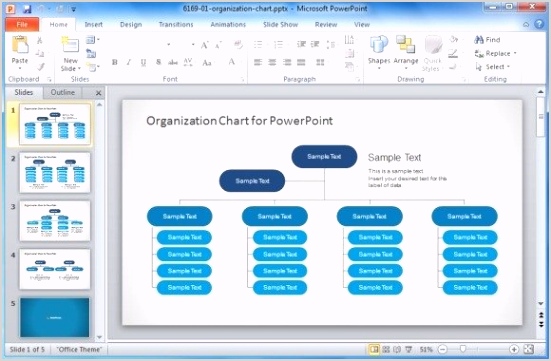Apply numbered list
Viewport: 551px width, 361px height.
click(278, 44)
